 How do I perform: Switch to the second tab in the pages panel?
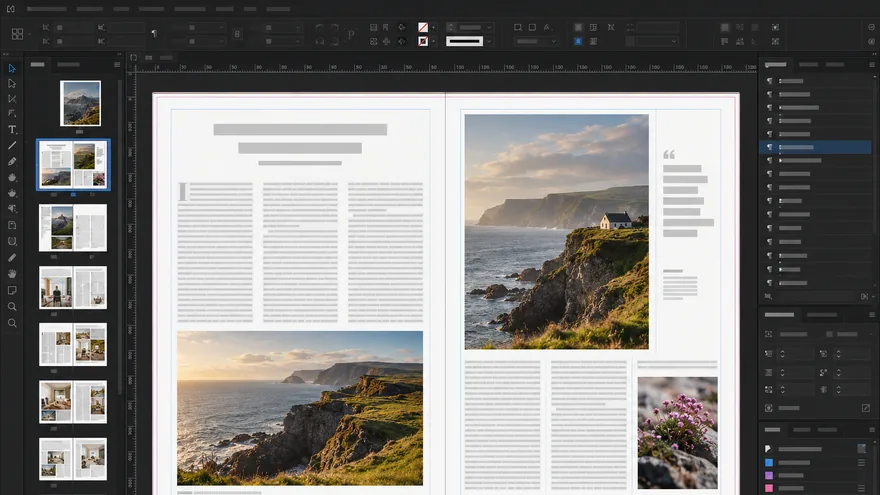(68, 65)
